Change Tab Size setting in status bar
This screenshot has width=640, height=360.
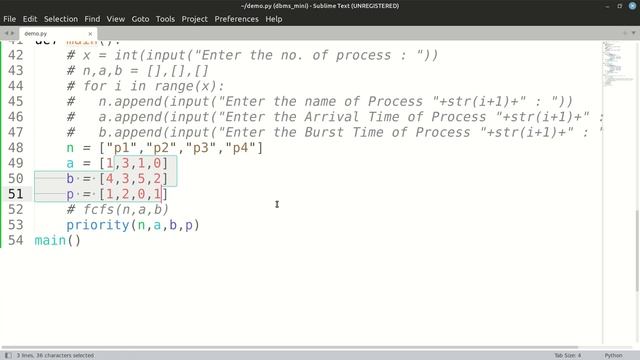click(x=567, y=356)
